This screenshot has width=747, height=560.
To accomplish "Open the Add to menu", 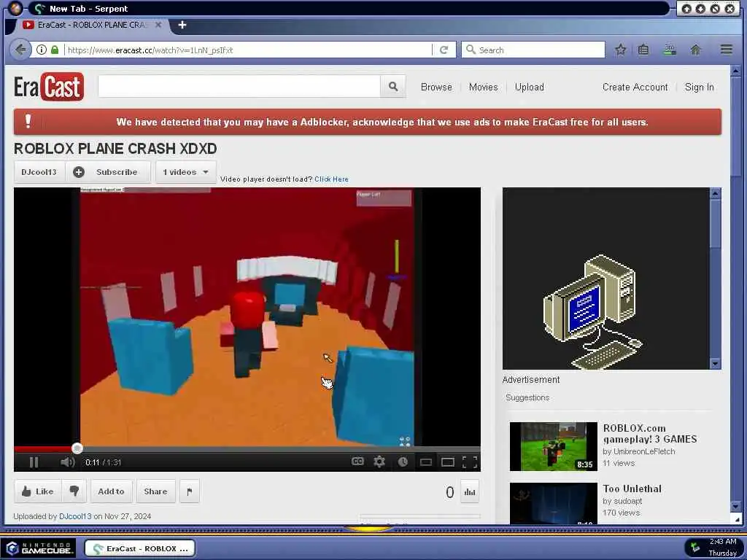I will [111, 491].
